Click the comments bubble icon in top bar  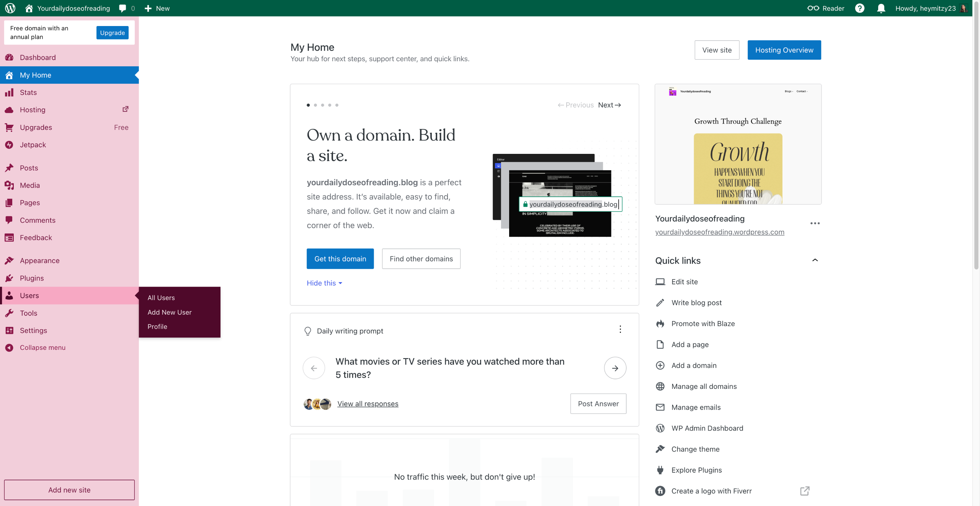coord(122,8)
